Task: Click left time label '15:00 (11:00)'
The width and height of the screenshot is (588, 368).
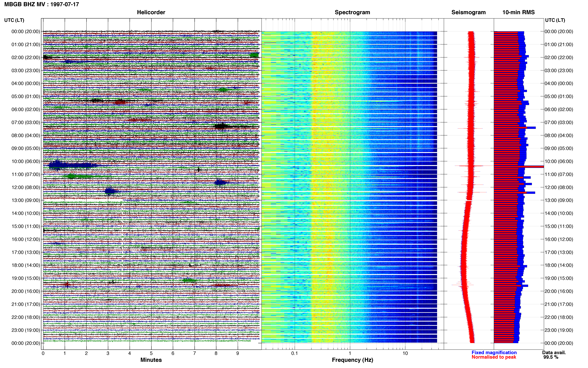Action: pyautogui.click(x=26, y=226)
